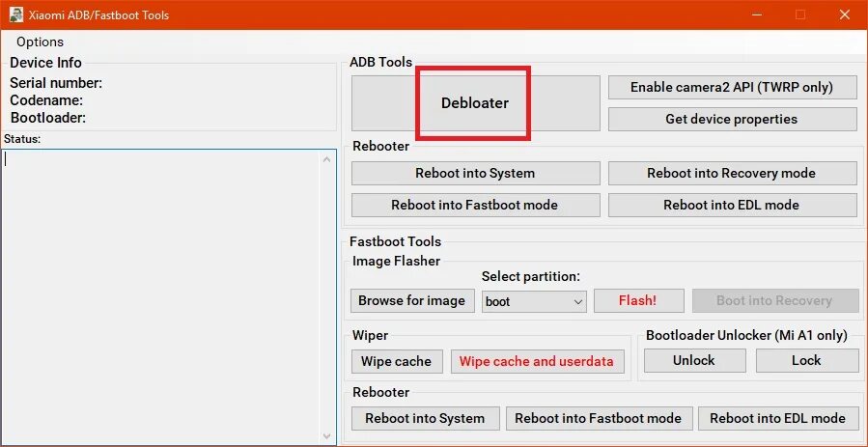Reboot into System under ADB Tools
The height and width of the screenshot is (447, 868).
[x=475, y=173]
